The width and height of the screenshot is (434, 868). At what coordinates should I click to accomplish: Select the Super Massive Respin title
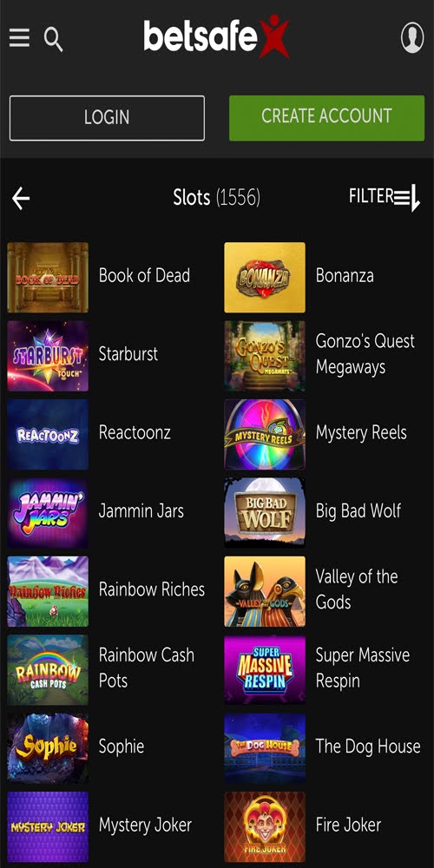[363, 667]
